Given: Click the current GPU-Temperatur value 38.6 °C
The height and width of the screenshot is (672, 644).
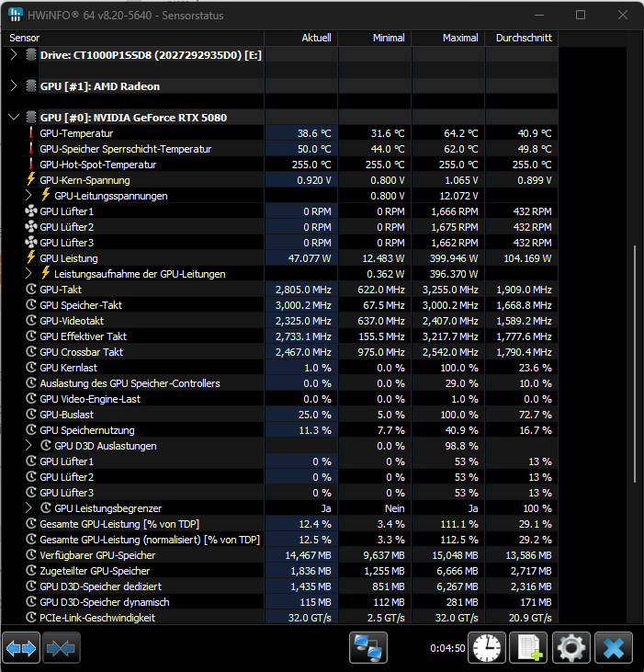Looking at the screenshot, I should (x=314, y=133).
